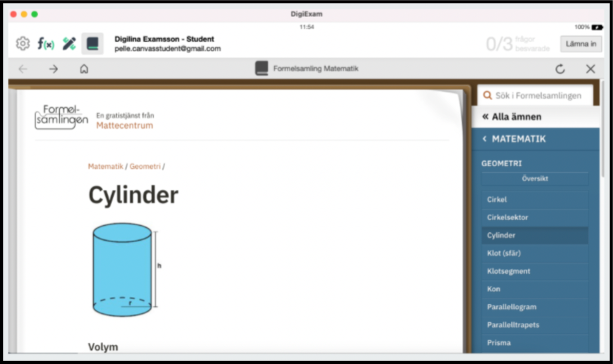Follow the Geometri breadcrumb link
613x364 pixels.
145,167
